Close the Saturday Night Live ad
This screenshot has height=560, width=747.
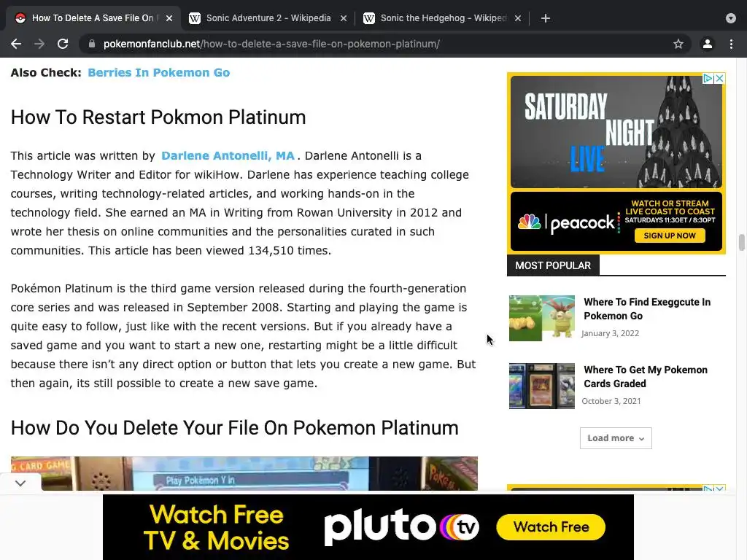pyautogui.click(x=719, y=78)
